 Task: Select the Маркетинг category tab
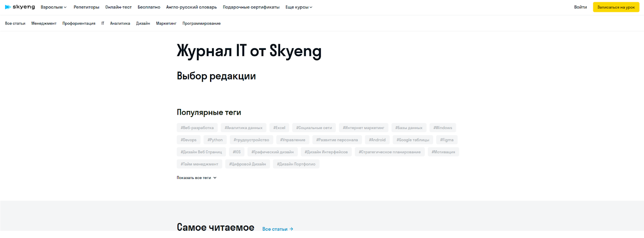tap(166, 23)
